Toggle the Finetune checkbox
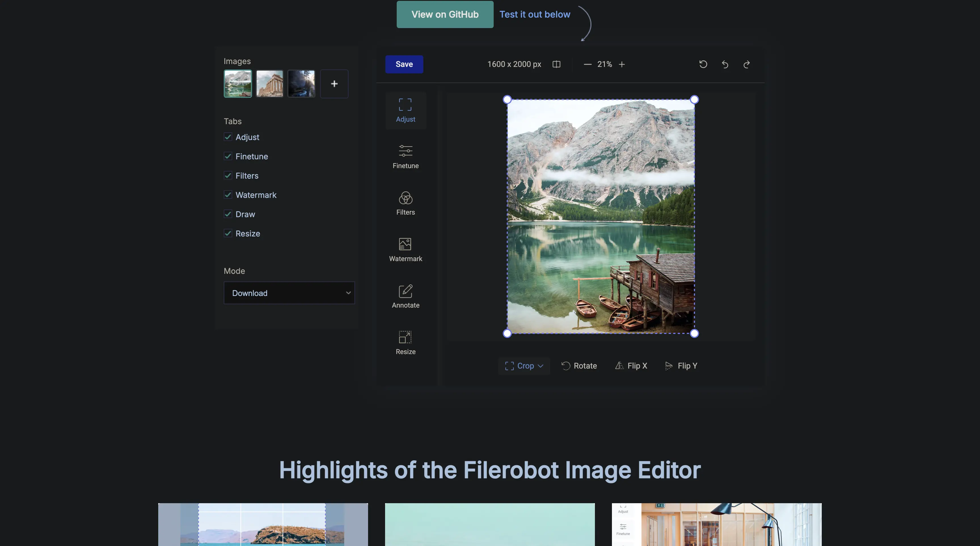Screen dimensions: 980x546 (x=228, y=156)
